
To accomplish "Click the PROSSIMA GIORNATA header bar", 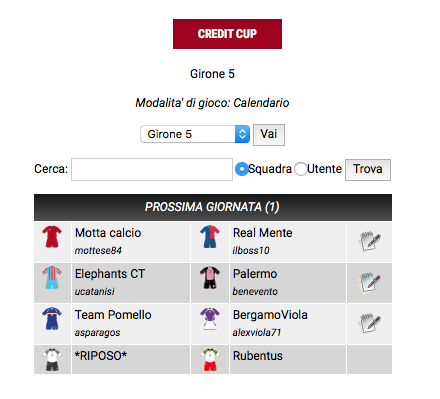I will tap(213, 207).
